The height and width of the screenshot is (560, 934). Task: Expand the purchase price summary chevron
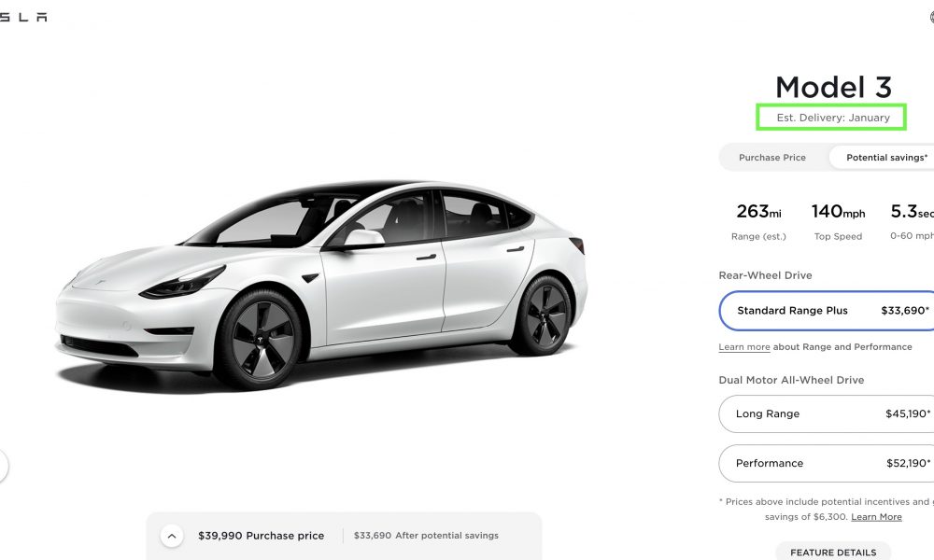(172, 536)
